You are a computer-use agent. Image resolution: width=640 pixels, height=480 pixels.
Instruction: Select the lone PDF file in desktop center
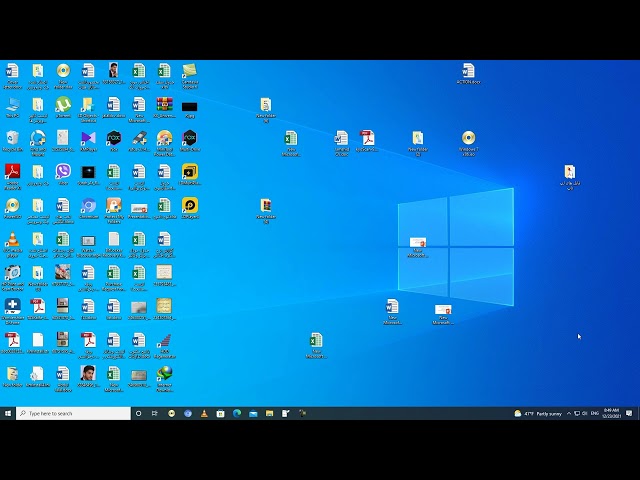pos(367,141)
